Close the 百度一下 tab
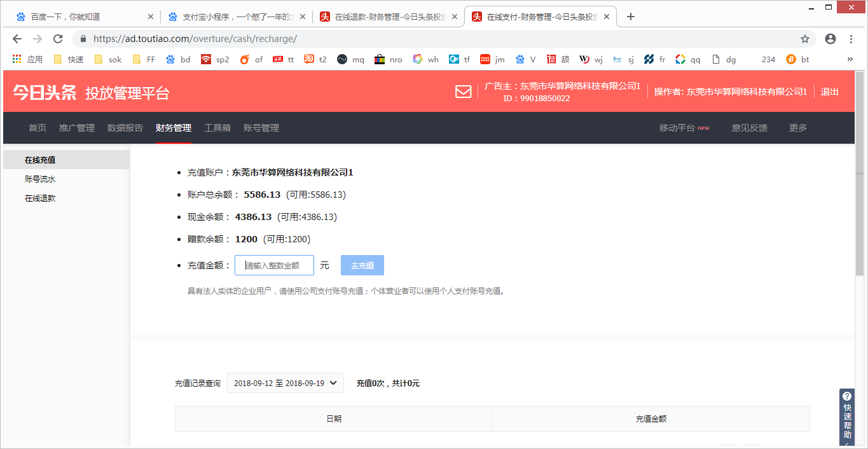 point(151,17)
